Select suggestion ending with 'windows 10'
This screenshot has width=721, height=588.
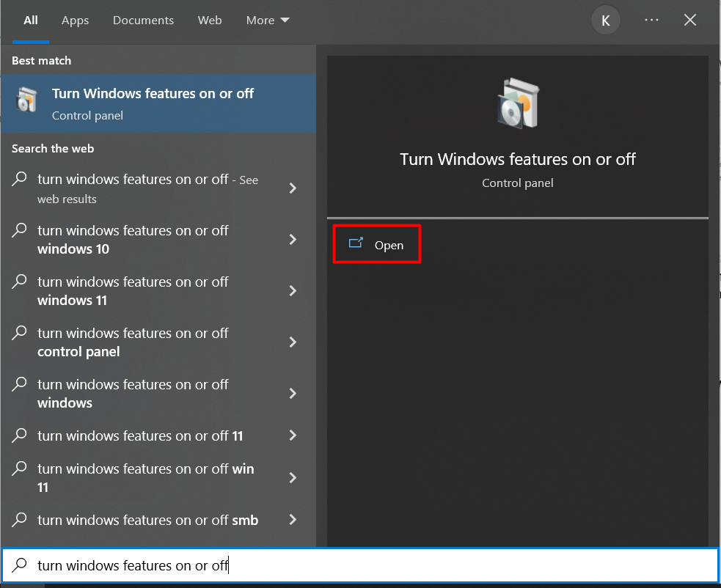[158, 240]
